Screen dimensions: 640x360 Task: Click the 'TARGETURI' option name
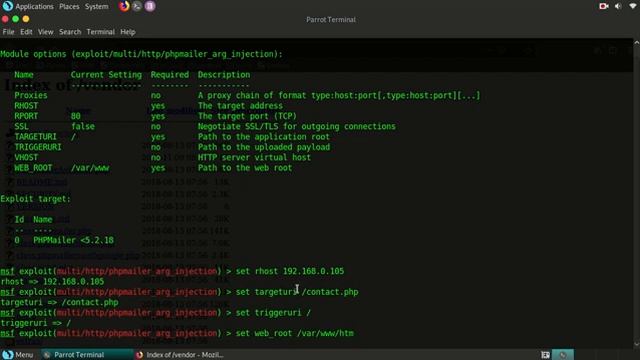tap(36, 137)
